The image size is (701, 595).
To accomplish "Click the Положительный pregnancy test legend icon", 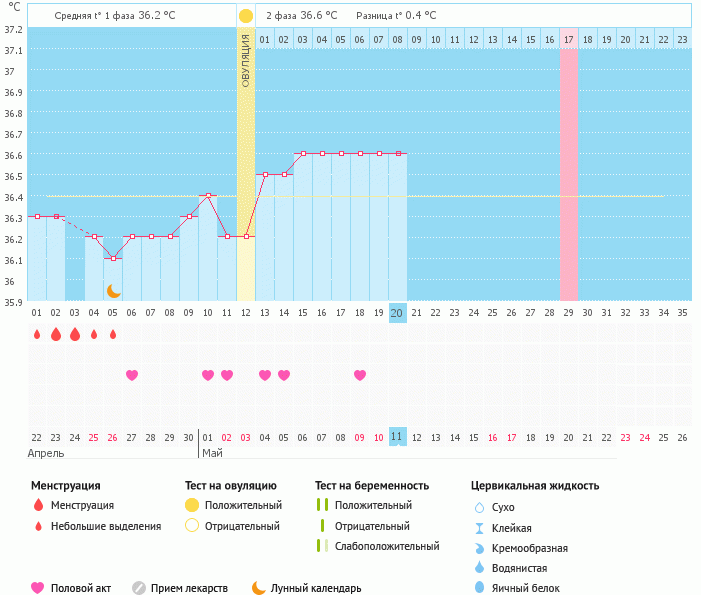I will click(322, 505).
